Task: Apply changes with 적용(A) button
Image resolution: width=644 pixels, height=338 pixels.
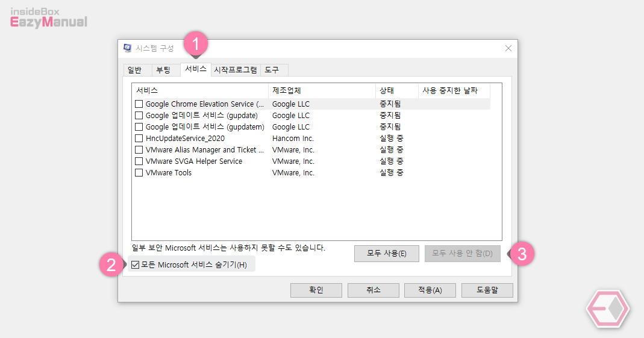Action: click(430, 290)
